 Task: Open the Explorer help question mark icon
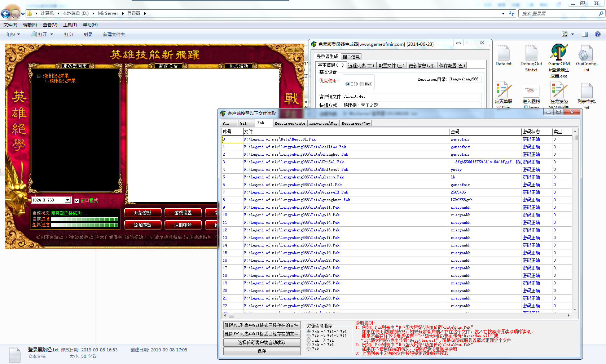point(597,34)
